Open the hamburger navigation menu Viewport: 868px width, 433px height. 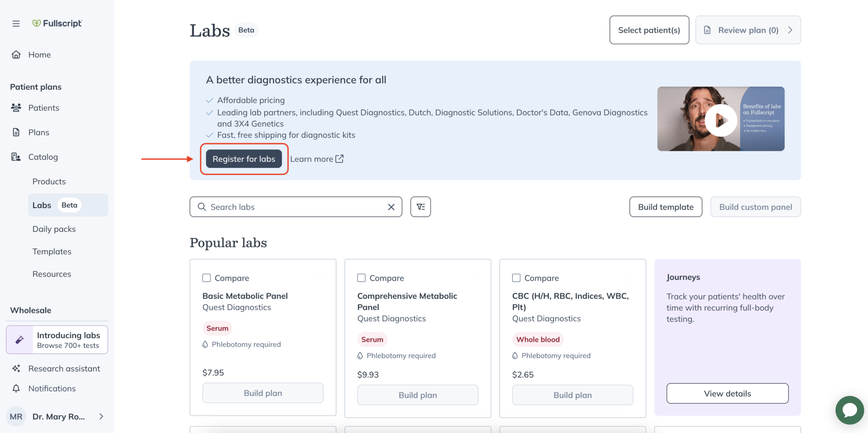16,23
